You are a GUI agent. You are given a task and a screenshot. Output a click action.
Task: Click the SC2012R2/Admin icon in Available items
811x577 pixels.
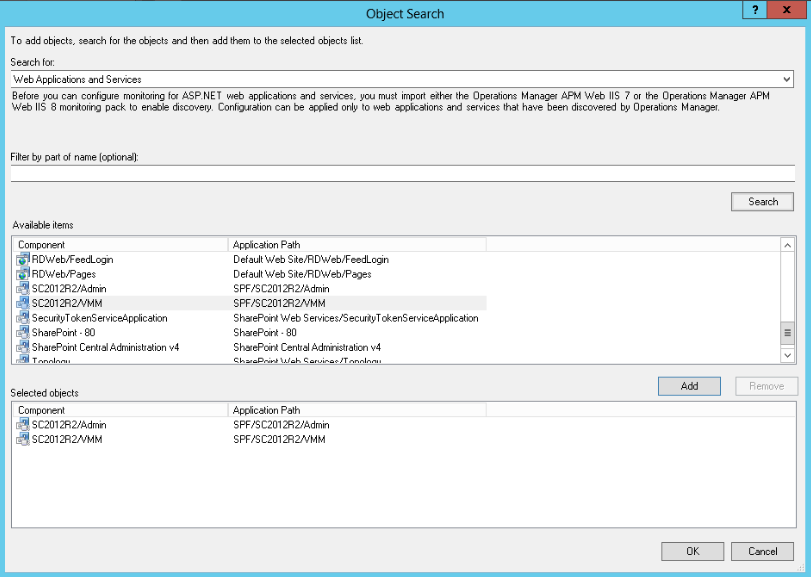(23, 288)
